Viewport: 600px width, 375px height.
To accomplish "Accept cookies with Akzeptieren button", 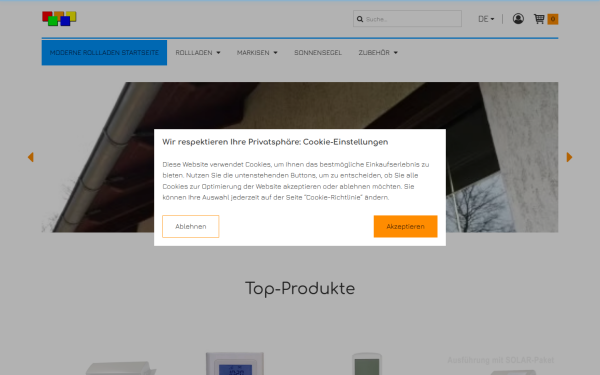I will point(405,226).
